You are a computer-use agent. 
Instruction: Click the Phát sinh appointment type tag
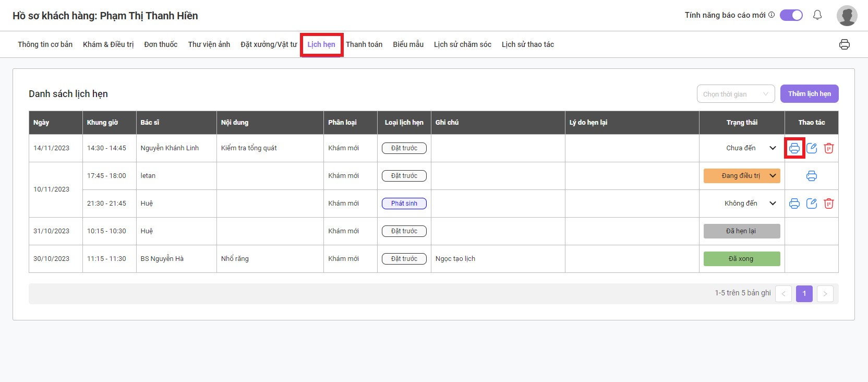[x=404, y=204]
